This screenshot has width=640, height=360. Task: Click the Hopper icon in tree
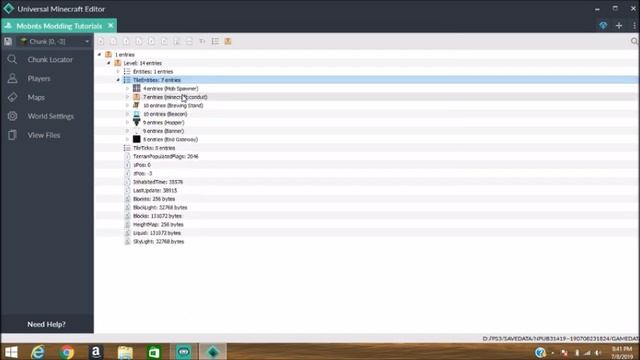[x=137, y=122]
